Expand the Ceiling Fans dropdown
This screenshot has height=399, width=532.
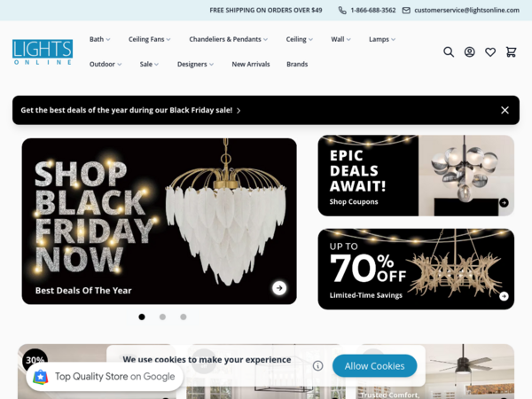(x=149, y=39)
